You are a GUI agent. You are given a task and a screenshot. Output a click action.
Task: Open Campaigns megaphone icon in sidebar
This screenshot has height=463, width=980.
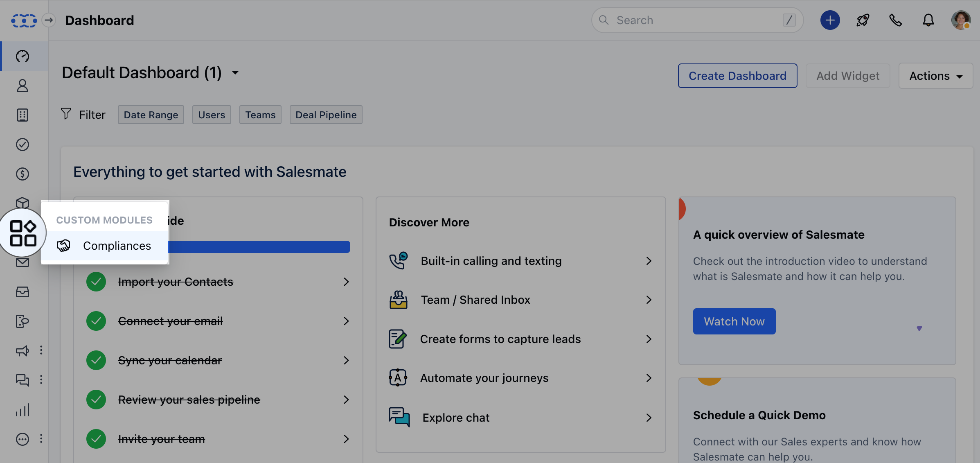point(23,351)
